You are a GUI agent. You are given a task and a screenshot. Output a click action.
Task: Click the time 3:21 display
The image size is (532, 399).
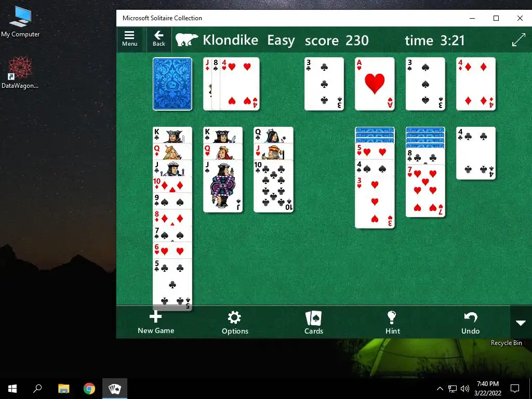pos(435,41)
